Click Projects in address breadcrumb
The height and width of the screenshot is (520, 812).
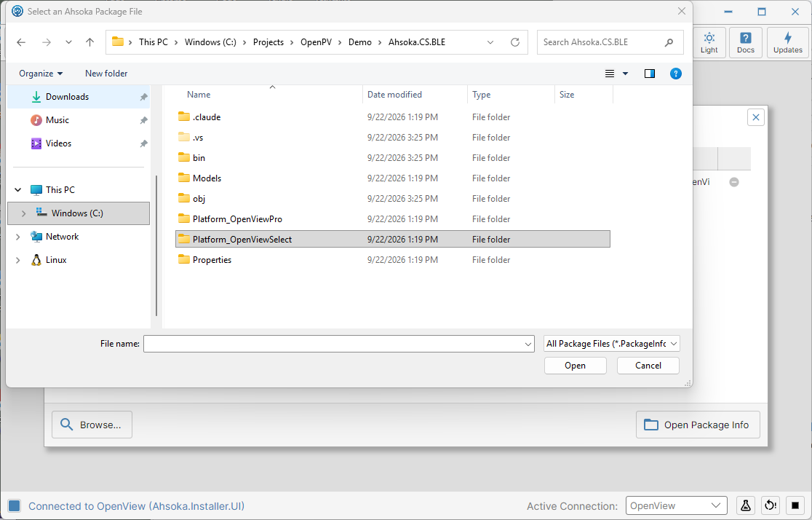pos(268,42)
